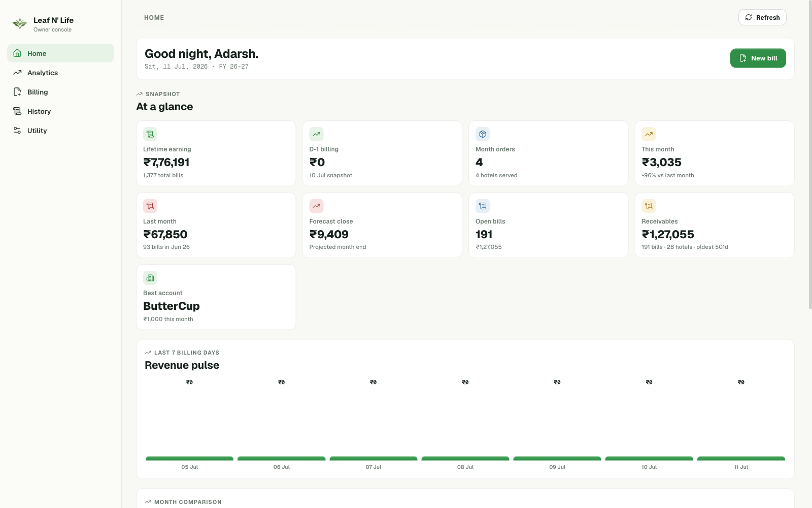
Task: Click the D-1 billing trend icon
Action: [x=316, y=134]
